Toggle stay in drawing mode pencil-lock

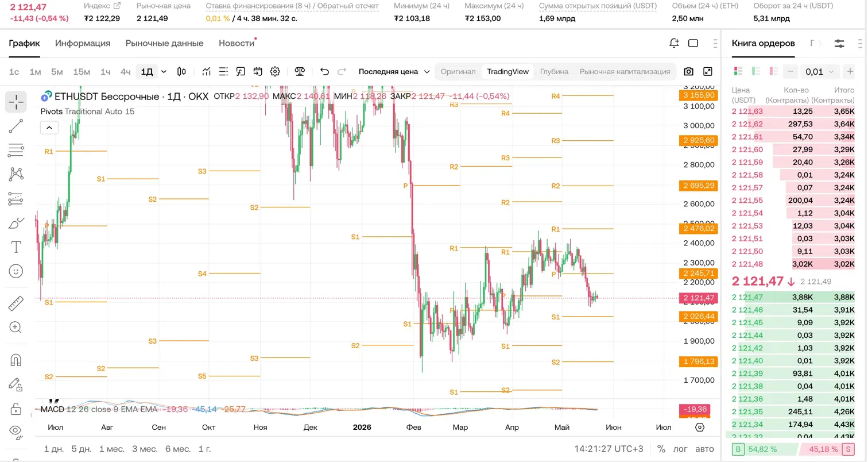point(16,384)
